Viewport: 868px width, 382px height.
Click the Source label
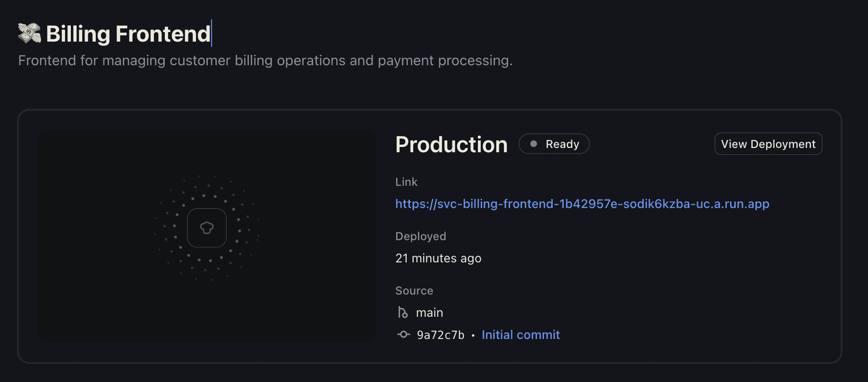pos(414,291)
